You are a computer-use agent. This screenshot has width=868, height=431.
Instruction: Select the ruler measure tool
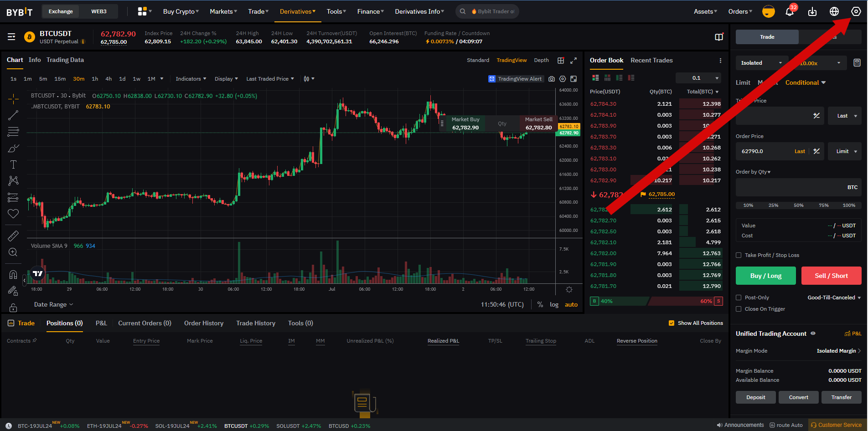click(x=13, y=236)
